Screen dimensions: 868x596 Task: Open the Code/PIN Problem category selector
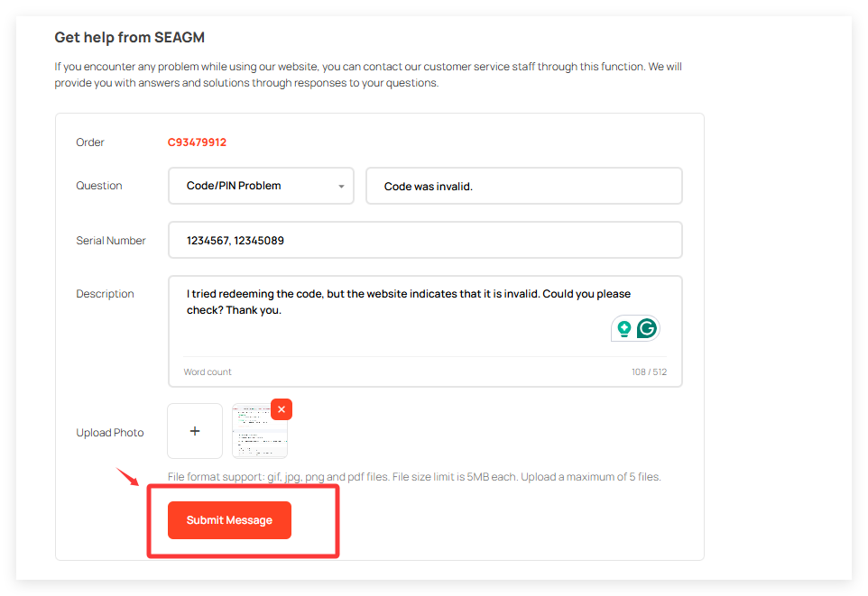253,186
